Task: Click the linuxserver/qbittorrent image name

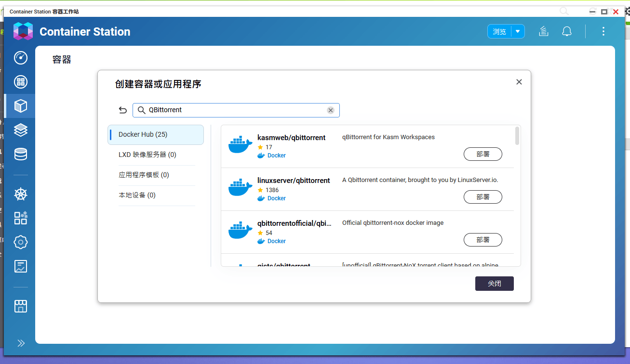Action: (x=294, y=181)
